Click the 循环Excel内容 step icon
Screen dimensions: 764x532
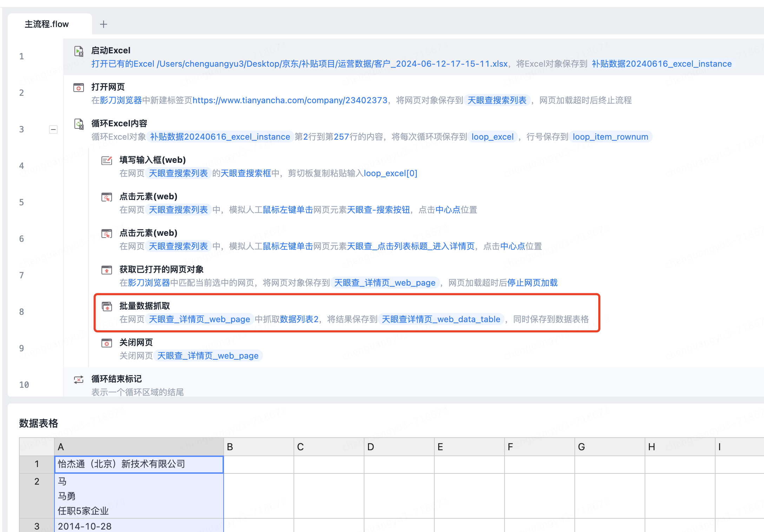(x=79, y=124)
